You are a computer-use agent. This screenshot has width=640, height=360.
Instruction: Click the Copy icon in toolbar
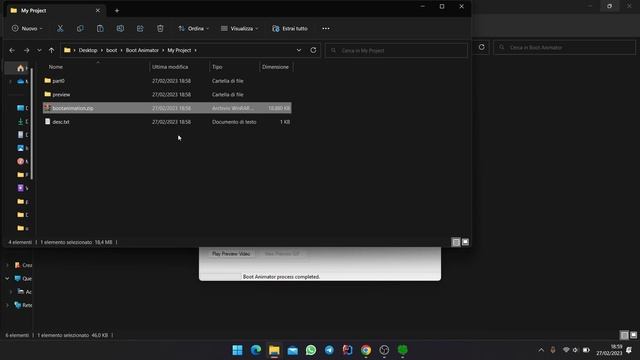(80, 28)
